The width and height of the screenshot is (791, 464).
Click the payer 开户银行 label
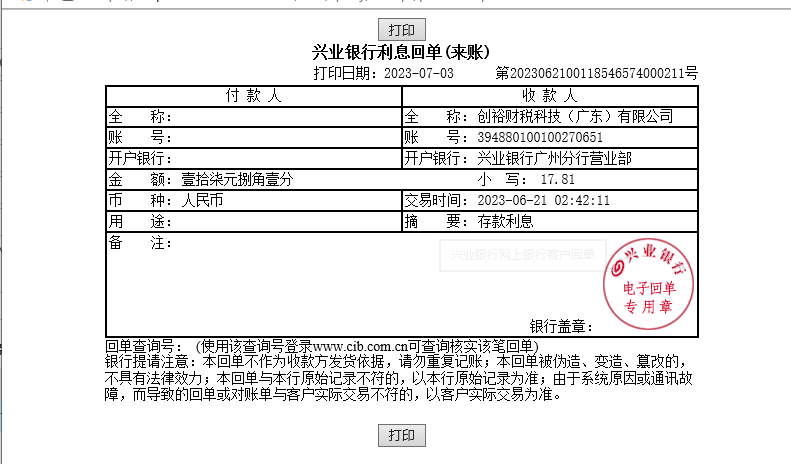click(140, 158)
